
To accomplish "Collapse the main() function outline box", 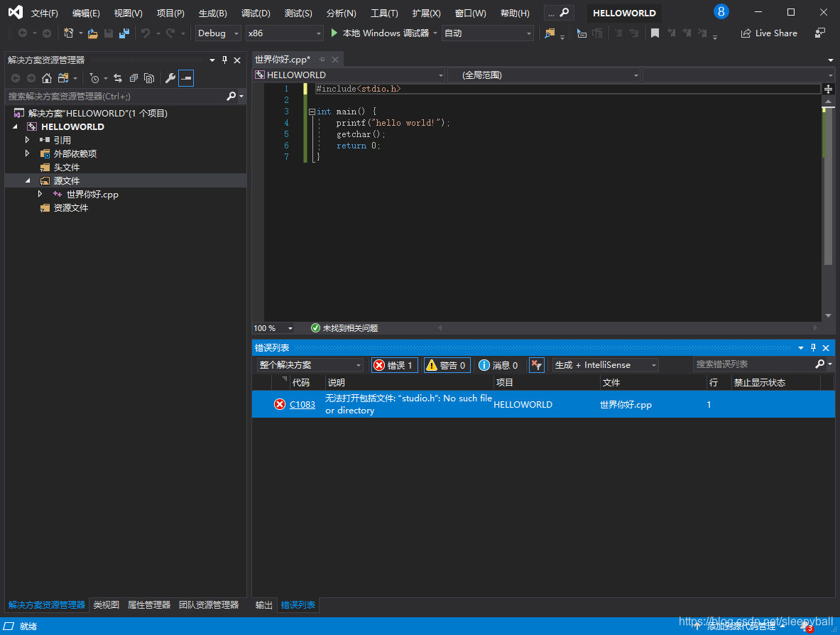I will (x=312, y=112).
